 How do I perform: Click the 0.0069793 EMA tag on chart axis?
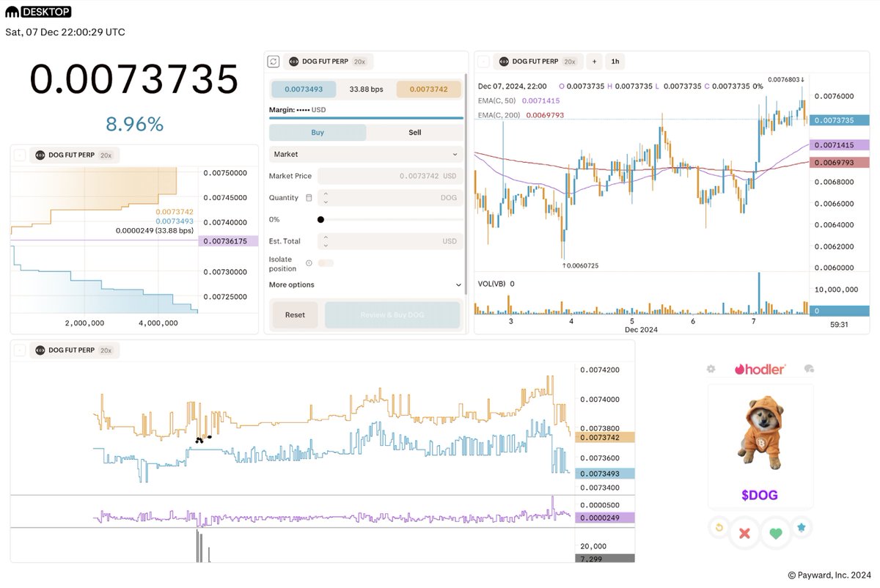click(x=840, y=162)
